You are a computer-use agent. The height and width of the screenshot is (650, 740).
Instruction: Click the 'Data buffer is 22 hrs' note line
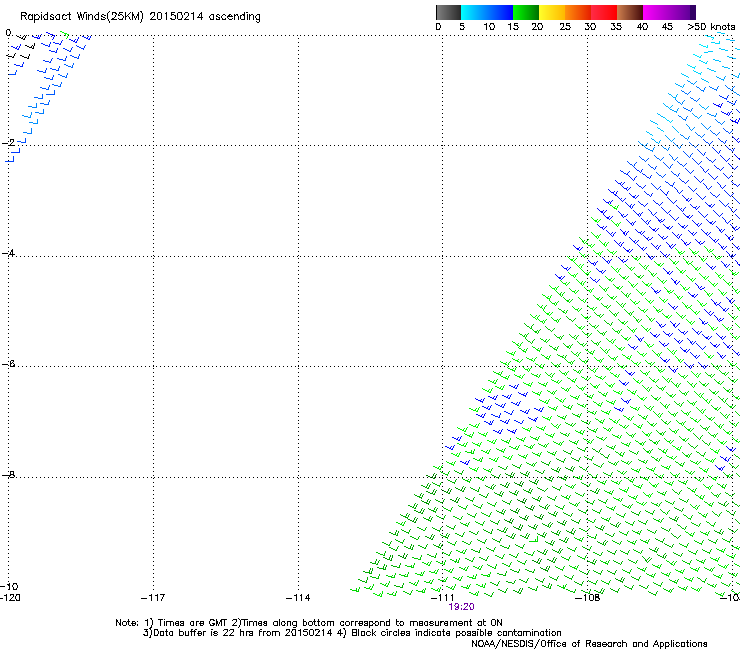[x=352, y=633]
